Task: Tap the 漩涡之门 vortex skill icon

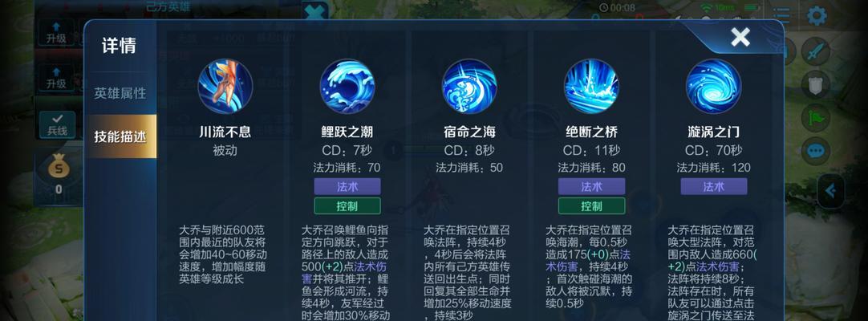Action: [x=713, y=87]
